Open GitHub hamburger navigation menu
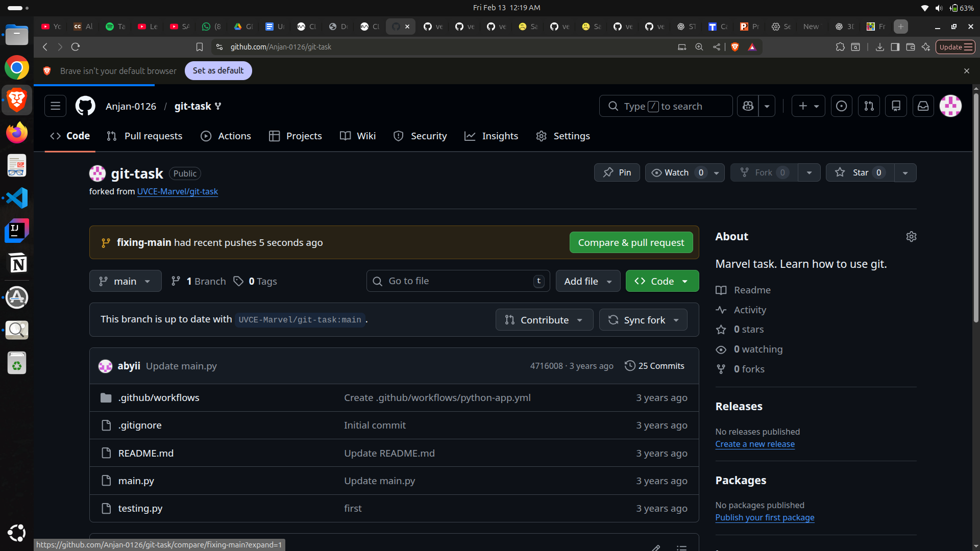Viewport: 980px width, 551px height. [x=55, y=106]
